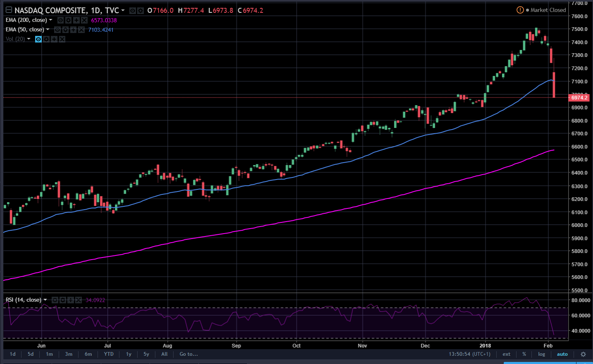The height and width of the screenshot is (364, 593).
Task: Toggle visibility of NASDAQ COMPOSITE series
Action: pos(133,11)
